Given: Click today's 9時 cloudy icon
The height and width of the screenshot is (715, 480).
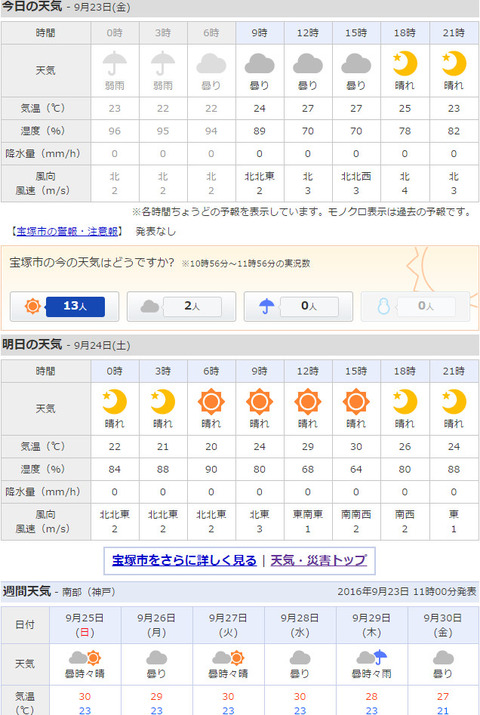Looking at the screenshot, I should 259,64.
